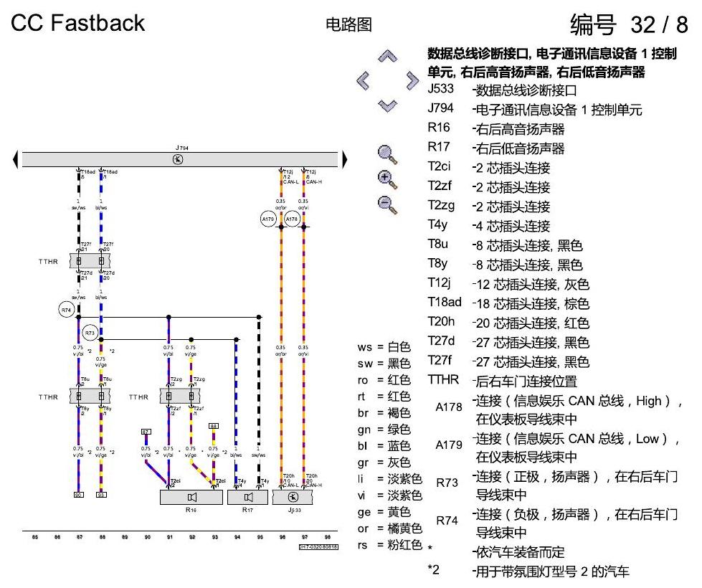The image size is (702, 588).
Task: Click the T2ci legend entry
Action: tap(489, 168)
